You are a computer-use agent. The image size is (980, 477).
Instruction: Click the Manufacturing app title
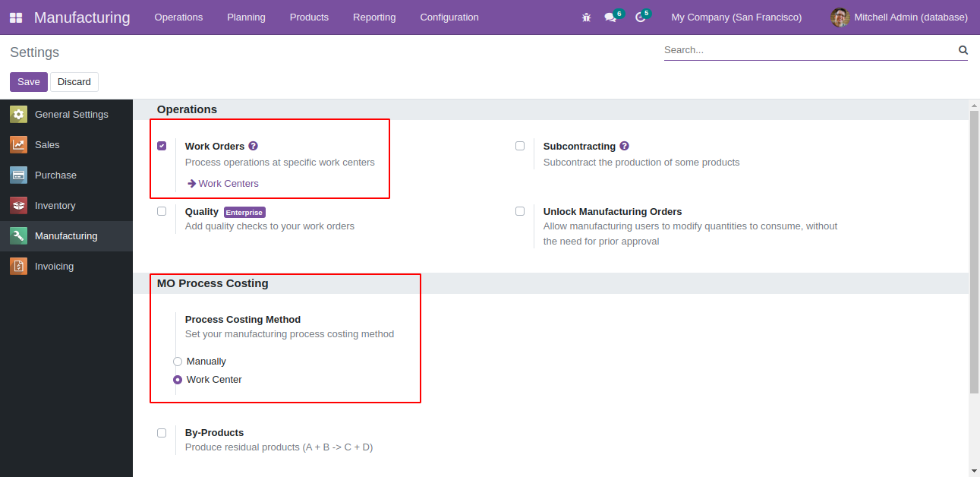(x=82, y=17)
